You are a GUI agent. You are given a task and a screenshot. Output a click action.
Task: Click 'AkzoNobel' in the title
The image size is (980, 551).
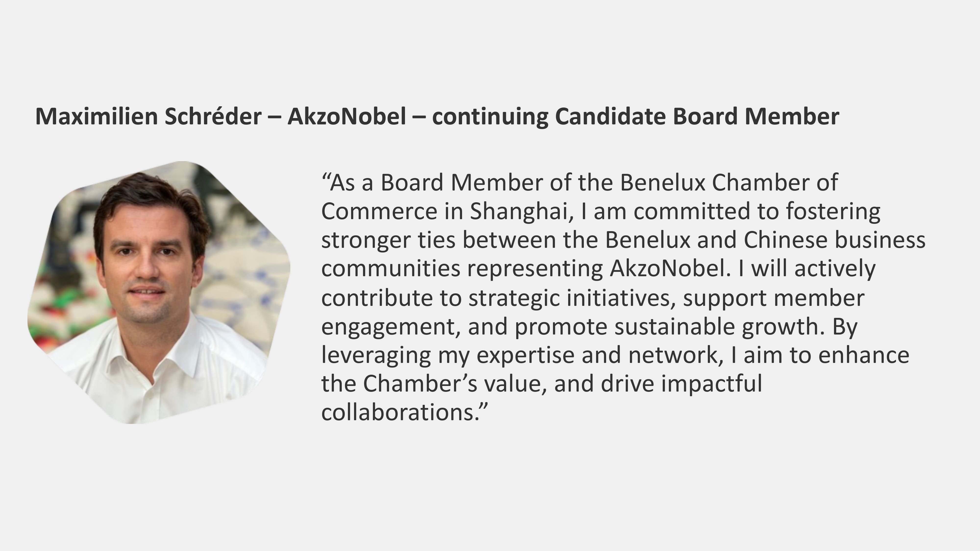tap(347, 116)
